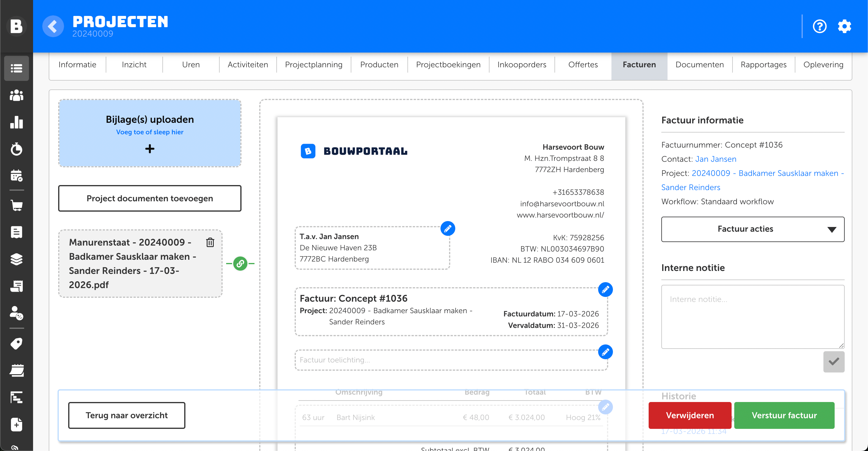Click the Factuurnummer: Concept #1036 text
This screenshot has width=868, height=451.
(722, 145)
